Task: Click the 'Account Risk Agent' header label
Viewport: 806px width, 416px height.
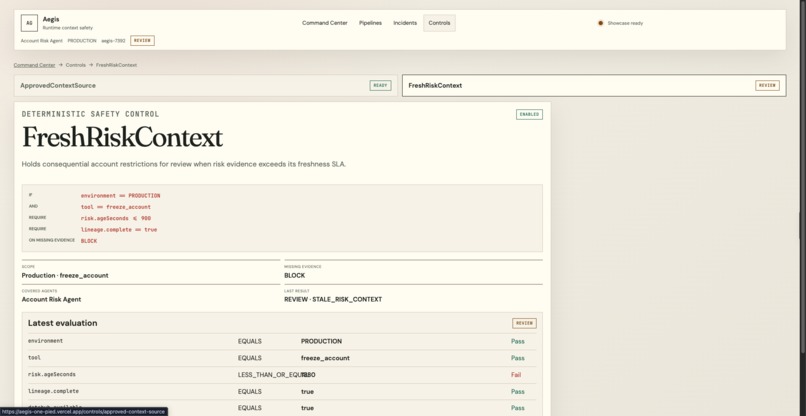Action: (x=42, y=41)
